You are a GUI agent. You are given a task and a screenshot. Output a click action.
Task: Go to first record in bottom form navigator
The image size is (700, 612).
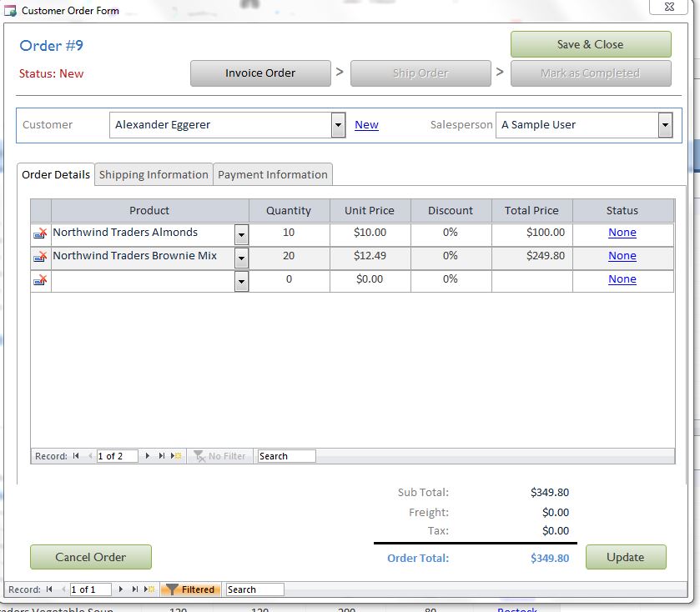(x=49, y=589)
